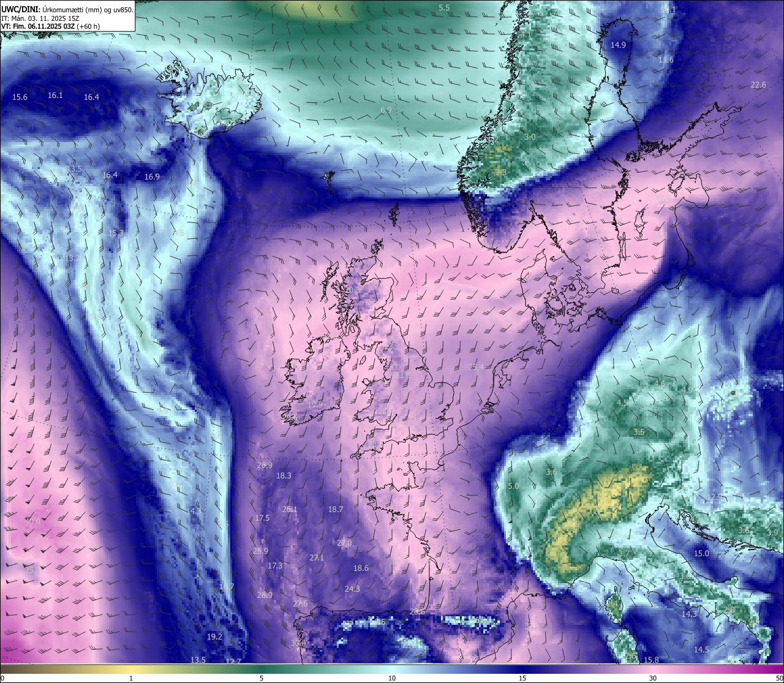
Task: Click the 3.5 value label
Action: pyautogui.click(x=639, y=432)
